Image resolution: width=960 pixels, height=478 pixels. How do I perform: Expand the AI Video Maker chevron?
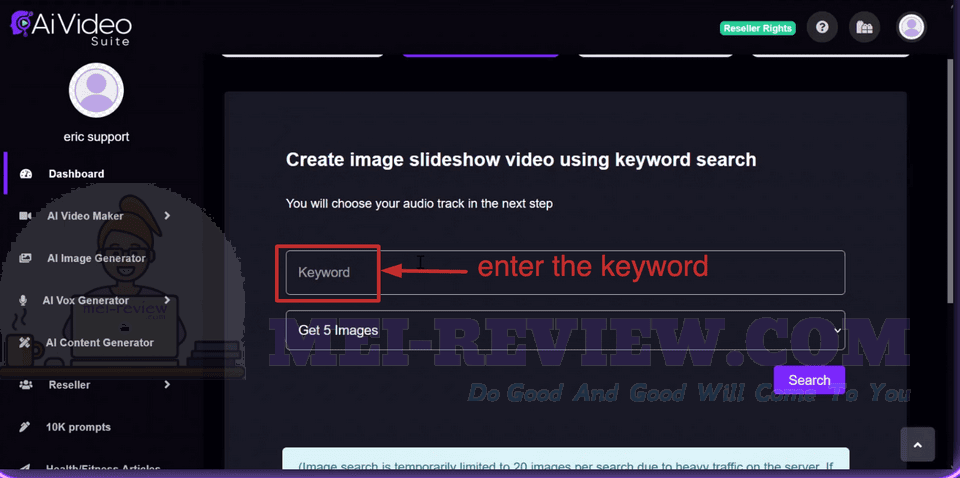coord(167,215)
